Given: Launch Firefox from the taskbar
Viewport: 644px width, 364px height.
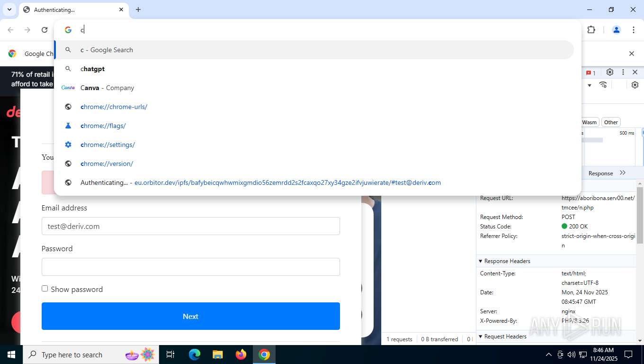Looking at the screenshot, I should [x=241, y=355].
